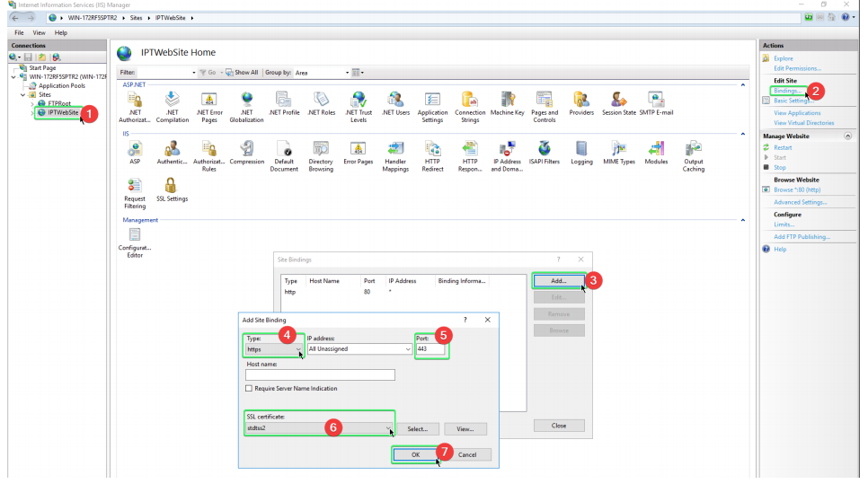Click Browse *:80 (http) link

(797, 189)
